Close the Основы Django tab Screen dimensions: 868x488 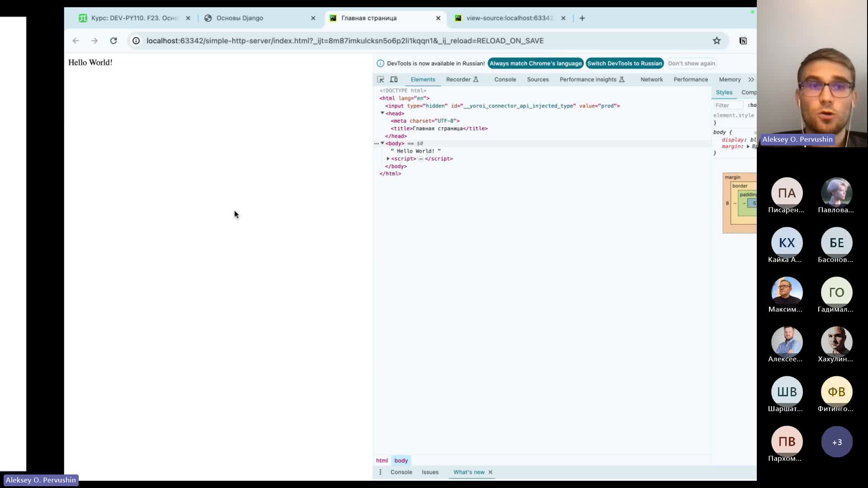click(313, 18)
